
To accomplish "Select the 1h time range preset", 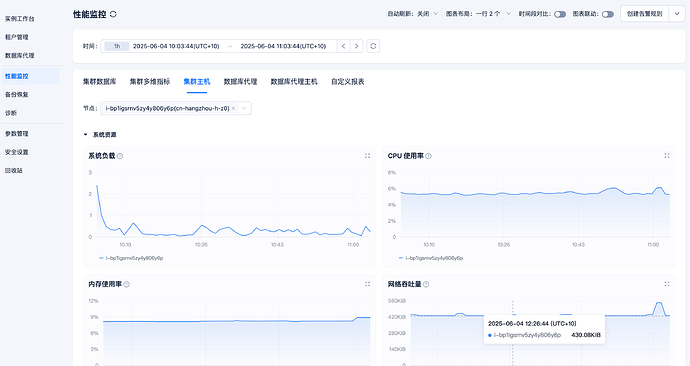I will 117,46.
